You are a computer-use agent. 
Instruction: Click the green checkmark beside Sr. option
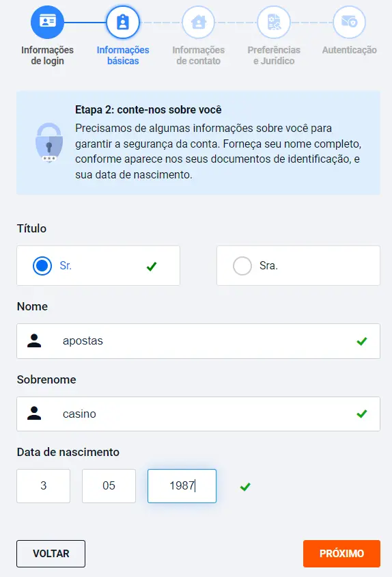tap(152, 266)
